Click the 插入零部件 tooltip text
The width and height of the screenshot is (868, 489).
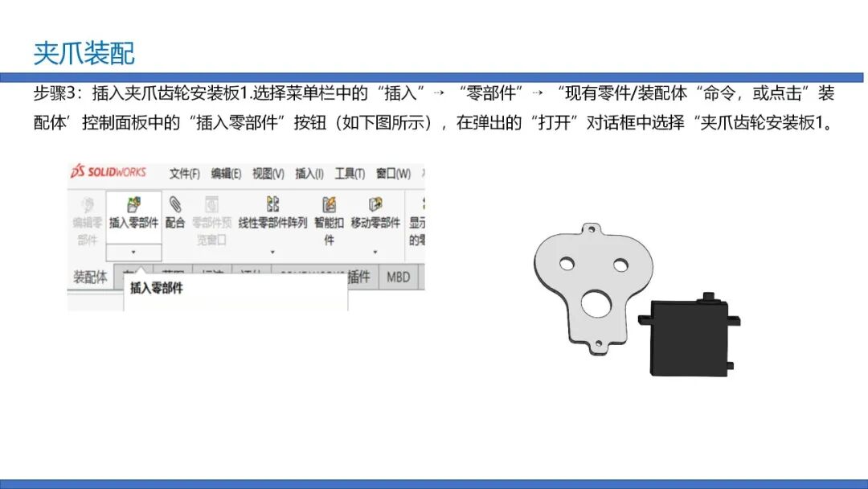click(x=156, y=288)
